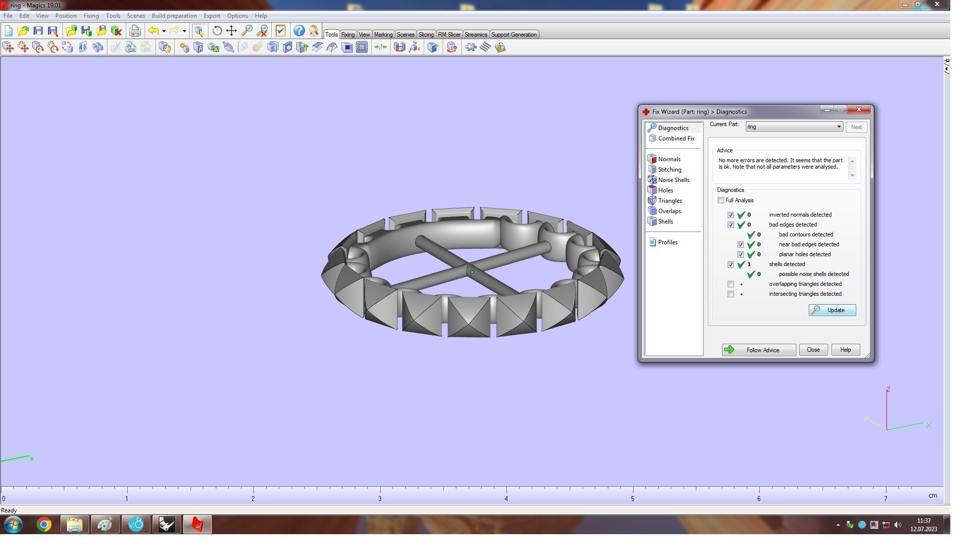Click the Zoom magnifier tool

[x=246, y=31]
